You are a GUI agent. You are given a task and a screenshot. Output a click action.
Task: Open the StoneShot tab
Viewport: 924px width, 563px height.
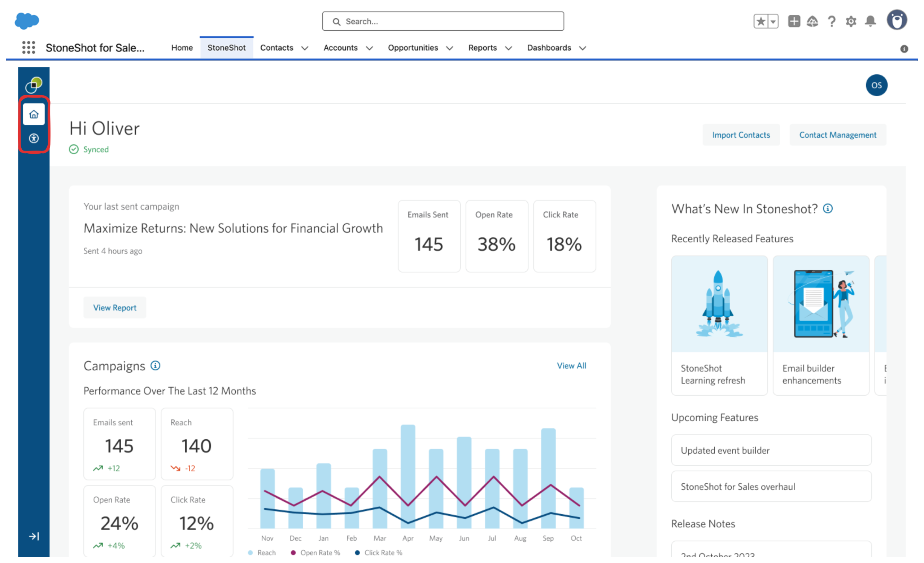pos(227,48)
